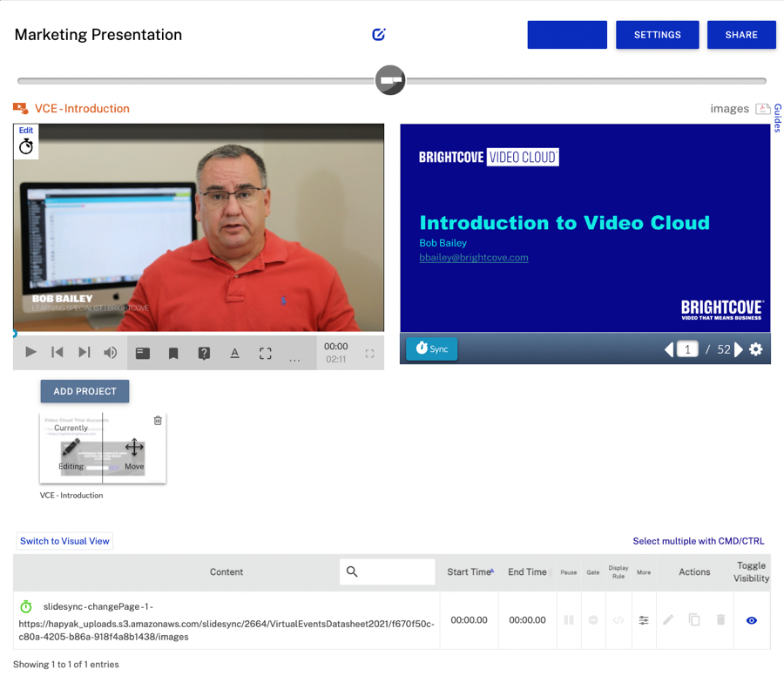Open slide settings gear icon

[x=755, y=349]
